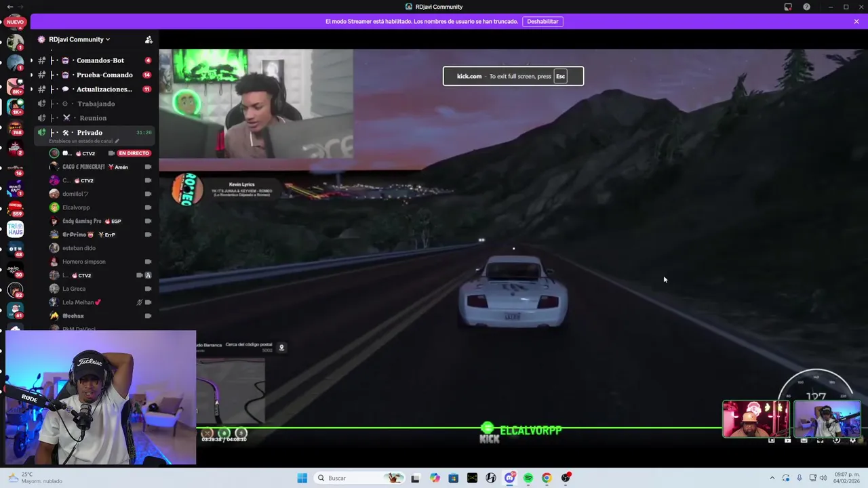Go back with the title bar arrow
The image size is (868, 488).
(x=9, y=7)
